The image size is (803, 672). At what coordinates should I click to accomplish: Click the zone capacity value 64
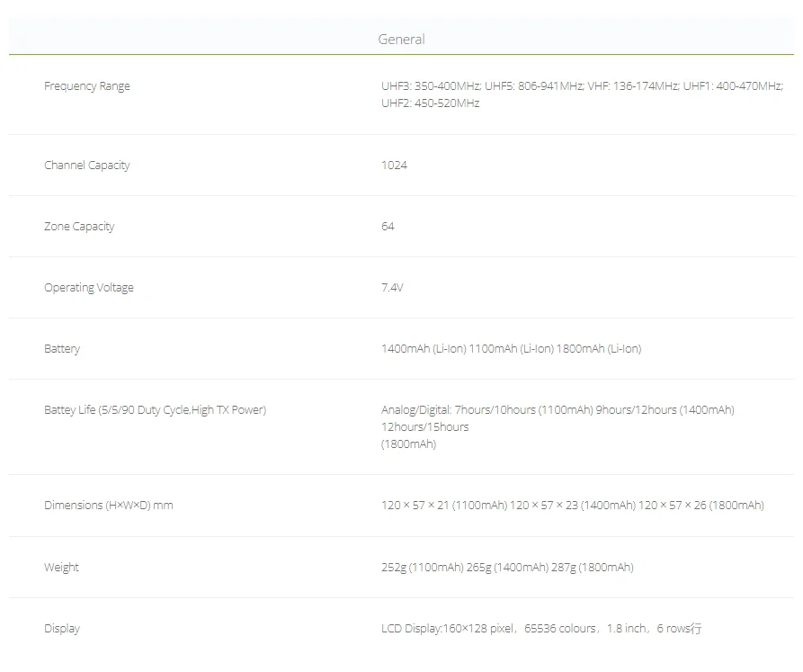point(388,227)
